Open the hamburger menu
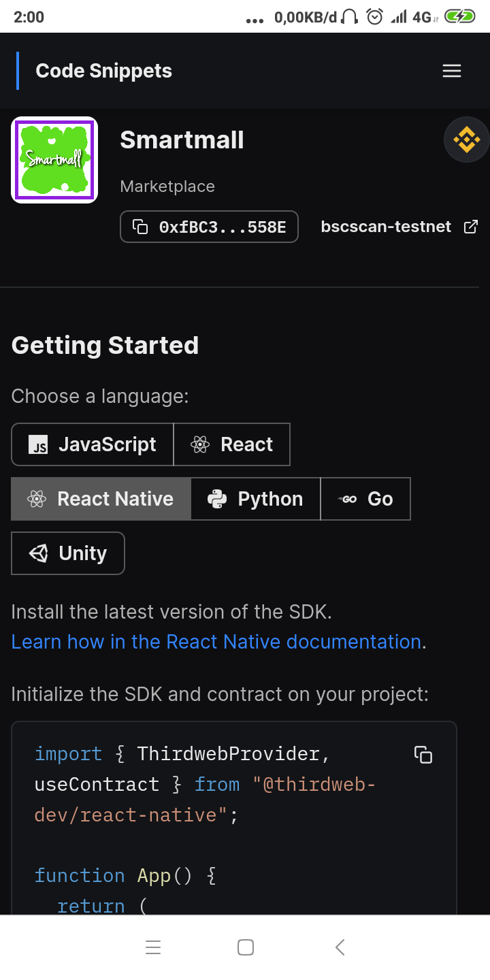 click(x=452, y=71)
